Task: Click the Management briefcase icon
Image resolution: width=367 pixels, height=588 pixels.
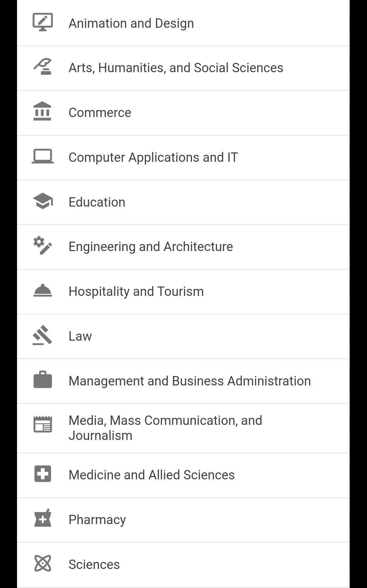Action: pyautogui.click(x=42, y=380)
